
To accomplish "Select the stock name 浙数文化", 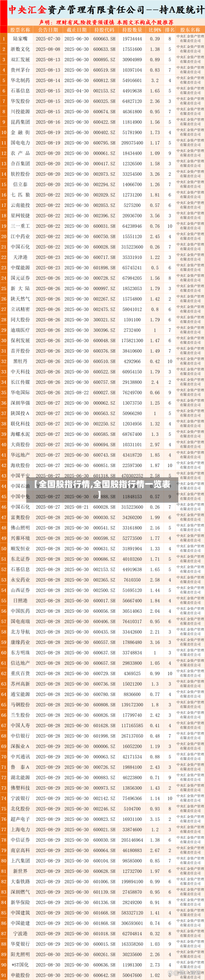I will pos(20,49).
